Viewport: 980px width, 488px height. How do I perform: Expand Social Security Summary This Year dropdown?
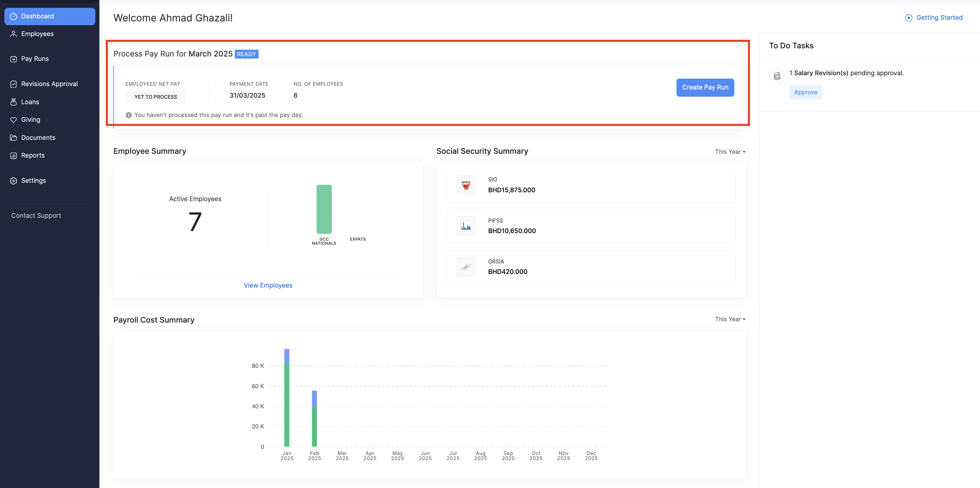click(x=730, y=152)
